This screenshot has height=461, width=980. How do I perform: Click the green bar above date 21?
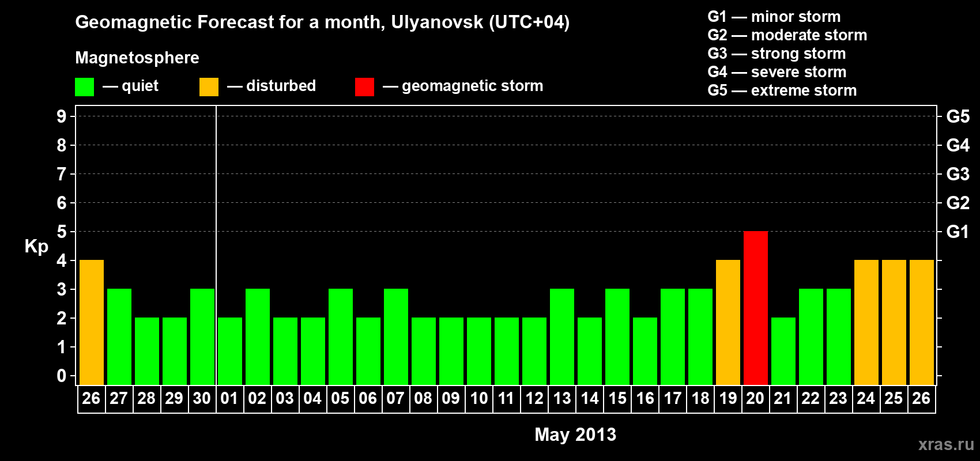(783, 351)
